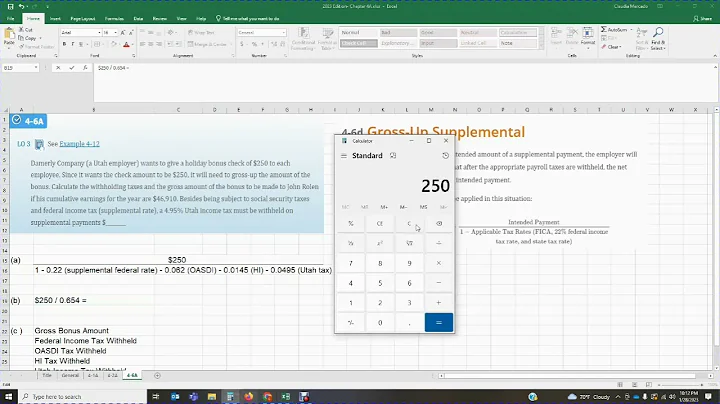Click the Firefox taskbar icon
The width and height of the screenshot is (720, 404).
point(248,397)
